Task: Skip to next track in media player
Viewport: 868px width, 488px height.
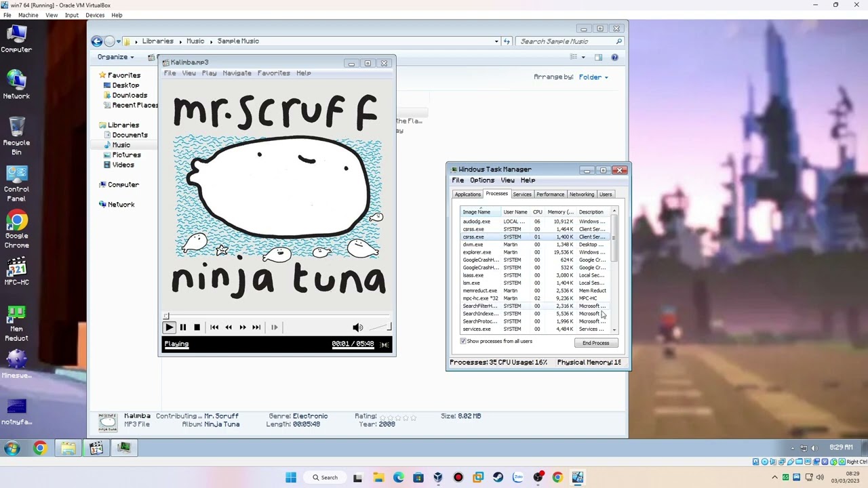Action: 256,327
